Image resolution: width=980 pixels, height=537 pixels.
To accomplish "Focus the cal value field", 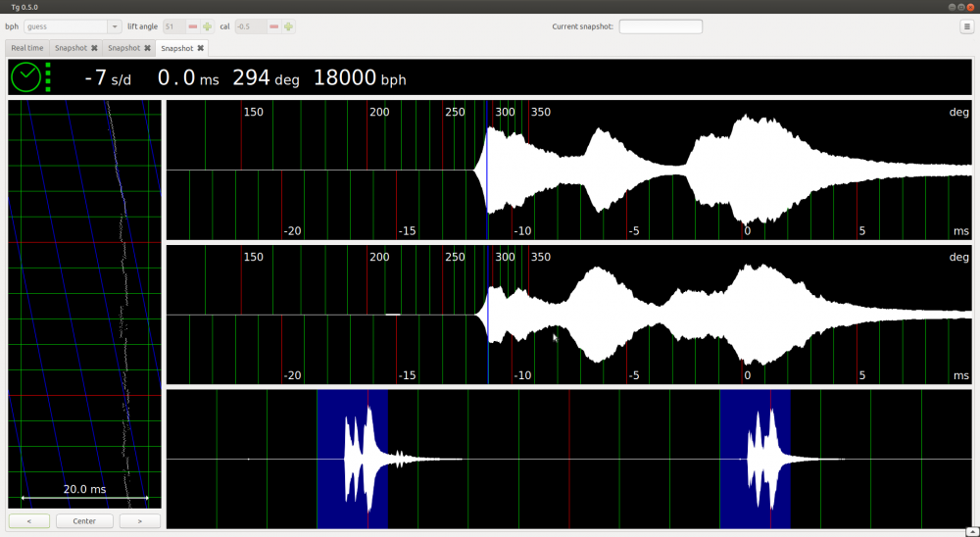I will click(x=251, y=26).
